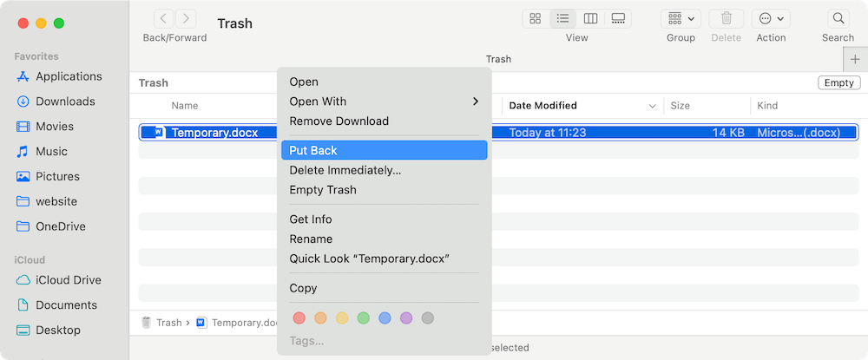Click Temporary.docx in the path bar
Image resolution: width=868 pixels, height=360 pixels.
tap(238, 323)
